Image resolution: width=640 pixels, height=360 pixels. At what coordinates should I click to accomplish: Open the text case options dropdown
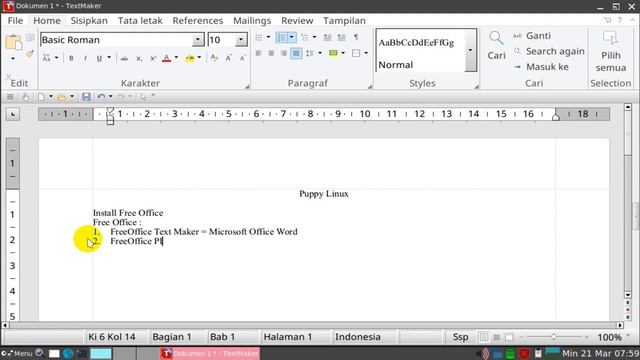point(56,58)
